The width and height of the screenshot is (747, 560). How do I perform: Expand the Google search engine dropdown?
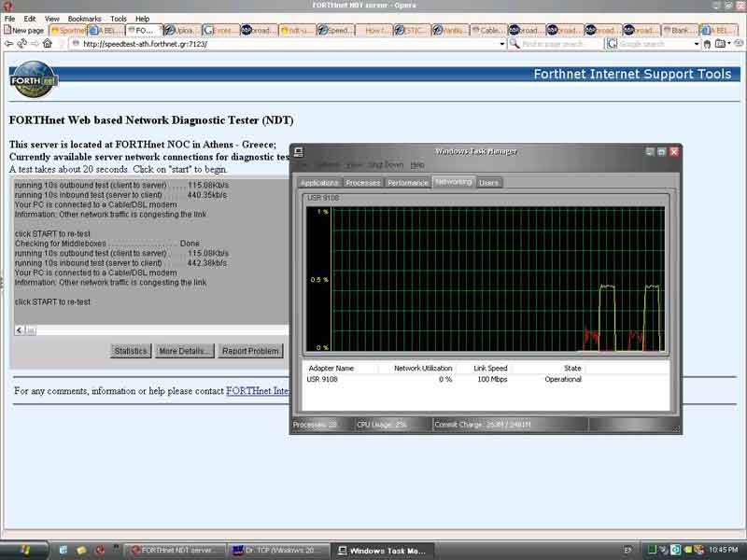tap(697, 44)
